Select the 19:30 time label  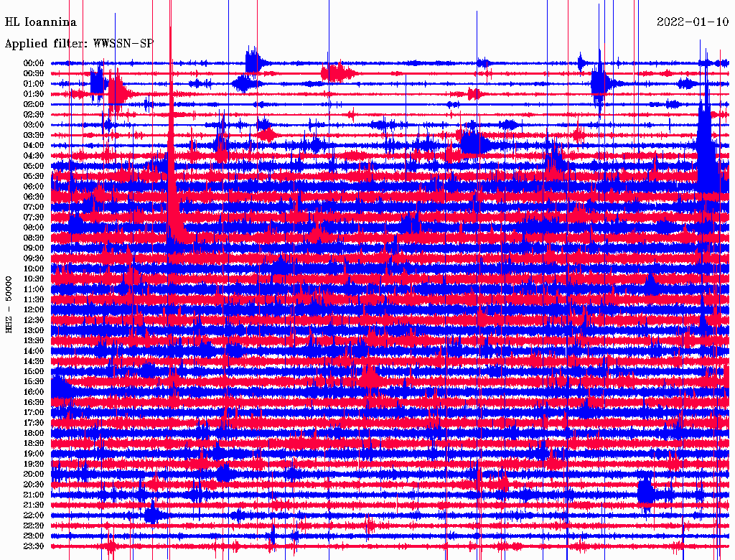click(x=34, y=465)
